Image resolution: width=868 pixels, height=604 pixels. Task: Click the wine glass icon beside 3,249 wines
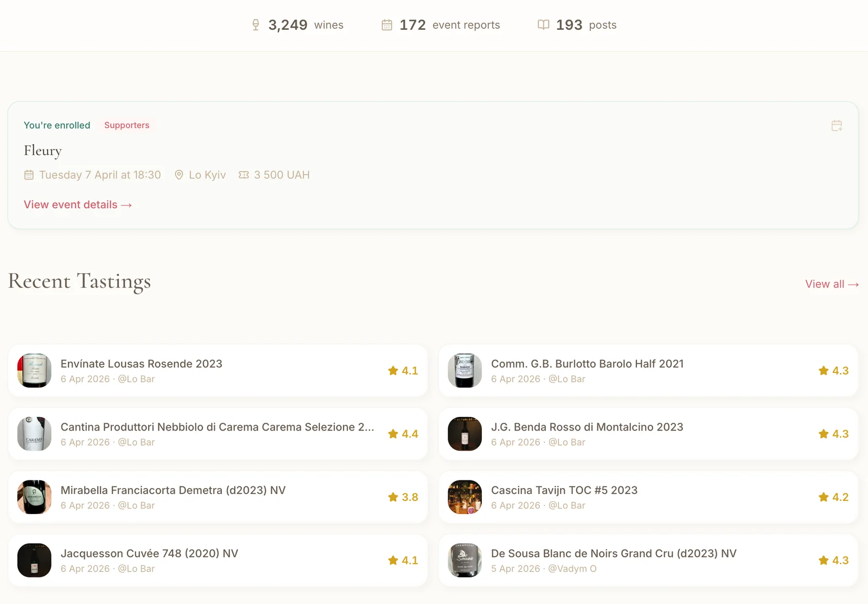[256, 24]
